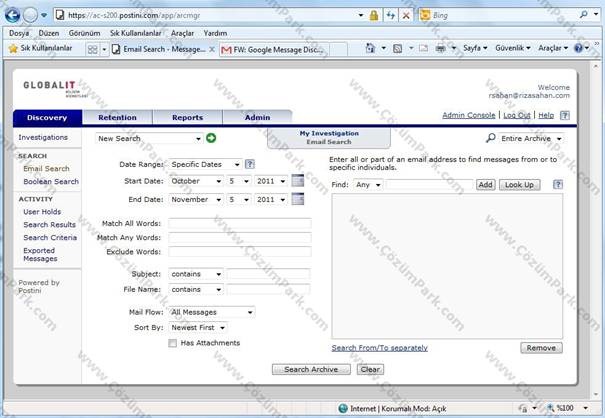Viewport: 605px width, 418px height.
Task: Open the Start Date calendar picker icon
Action: click(297, 180)
